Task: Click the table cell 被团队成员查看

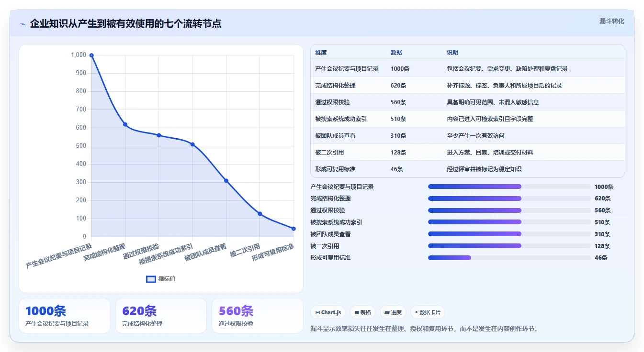Action: [335, 136]
